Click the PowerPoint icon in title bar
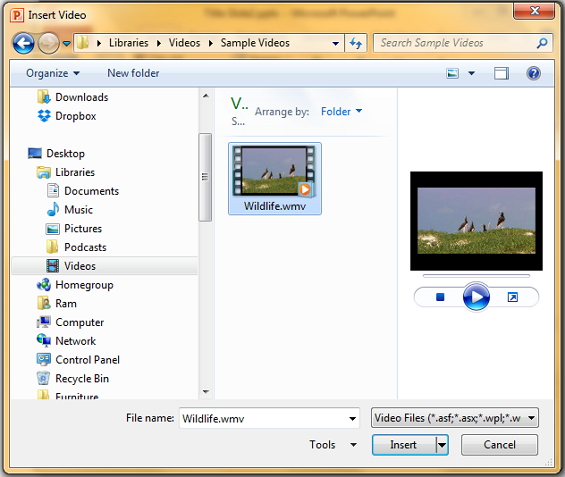Viewport: 565px width, 477px height. point(17,15)
